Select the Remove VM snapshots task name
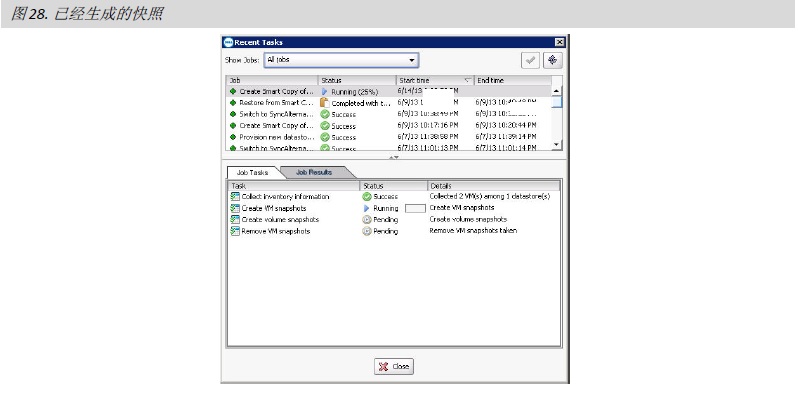 pos(275,231)
